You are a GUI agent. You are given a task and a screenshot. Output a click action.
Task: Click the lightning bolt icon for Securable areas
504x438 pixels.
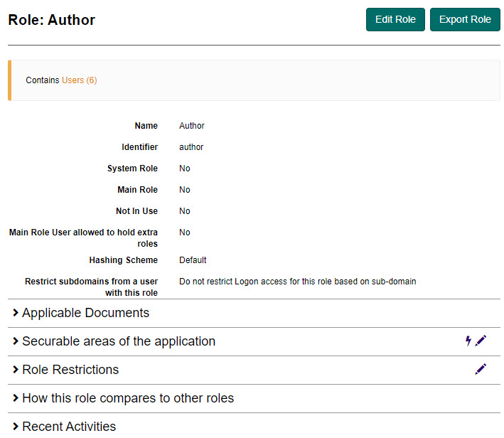[x=468, y=341]
